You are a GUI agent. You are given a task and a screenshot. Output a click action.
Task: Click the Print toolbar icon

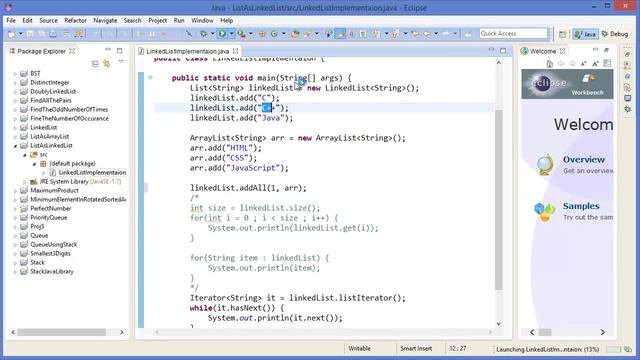coord(53,34)
